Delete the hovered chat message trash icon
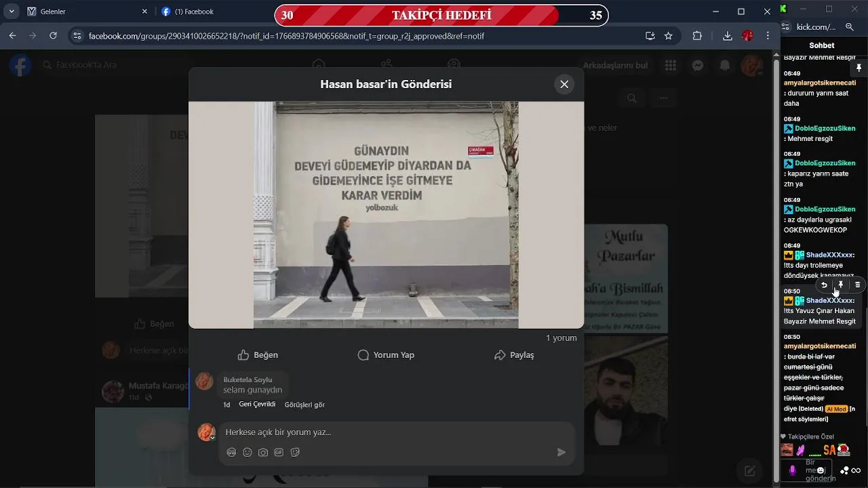This screenshot has width=868, height=488. (857, 285)
